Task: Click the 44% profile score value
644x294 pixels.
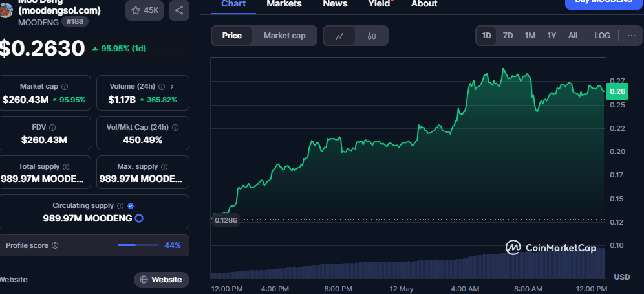Action: click(x=173, y=245)
